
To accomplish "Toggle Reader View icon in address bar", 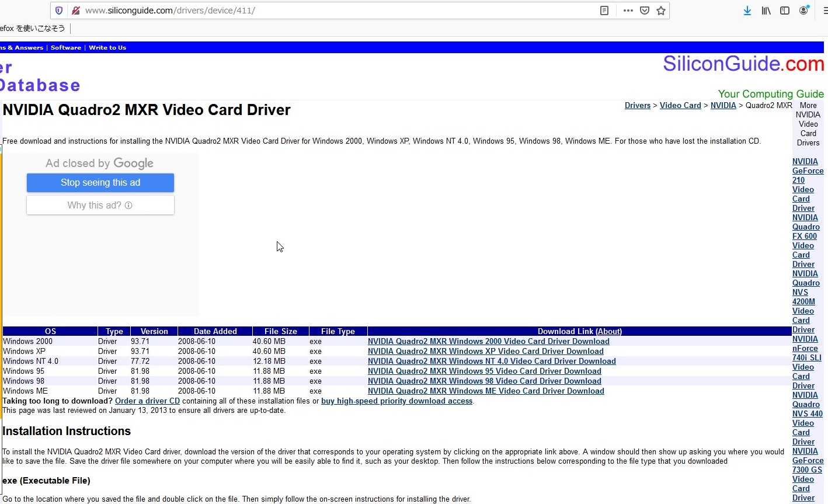I will point(604,11).
